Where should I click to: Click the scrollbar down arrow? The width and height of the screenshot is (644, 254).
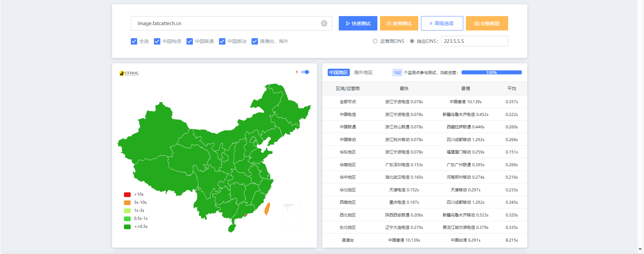(640, 249)
